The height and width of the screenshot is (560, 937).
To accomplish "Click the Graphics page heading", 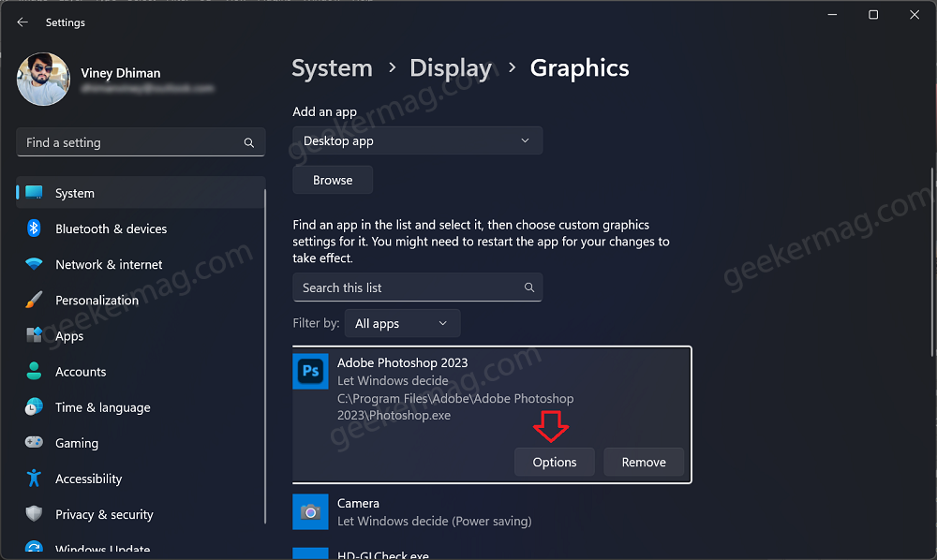I will (579, 68).
